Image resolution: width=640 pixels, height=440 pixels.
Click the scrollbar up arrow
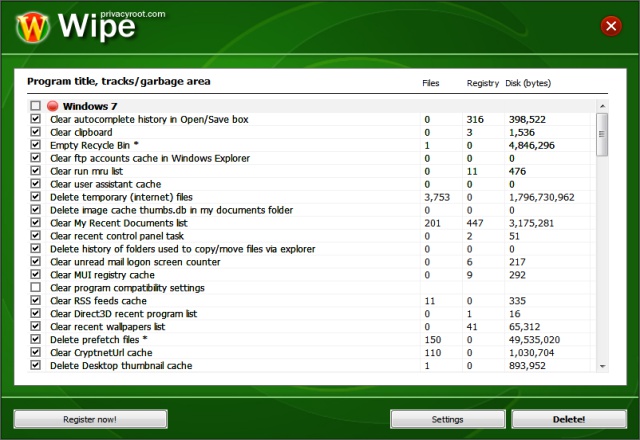coord(602,105)
